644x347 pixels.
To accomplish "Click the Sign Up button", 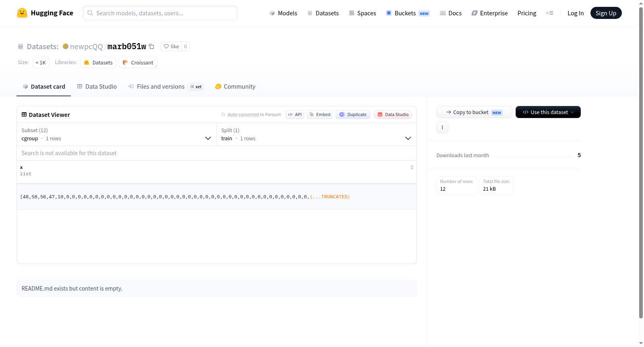I will 606,13.
